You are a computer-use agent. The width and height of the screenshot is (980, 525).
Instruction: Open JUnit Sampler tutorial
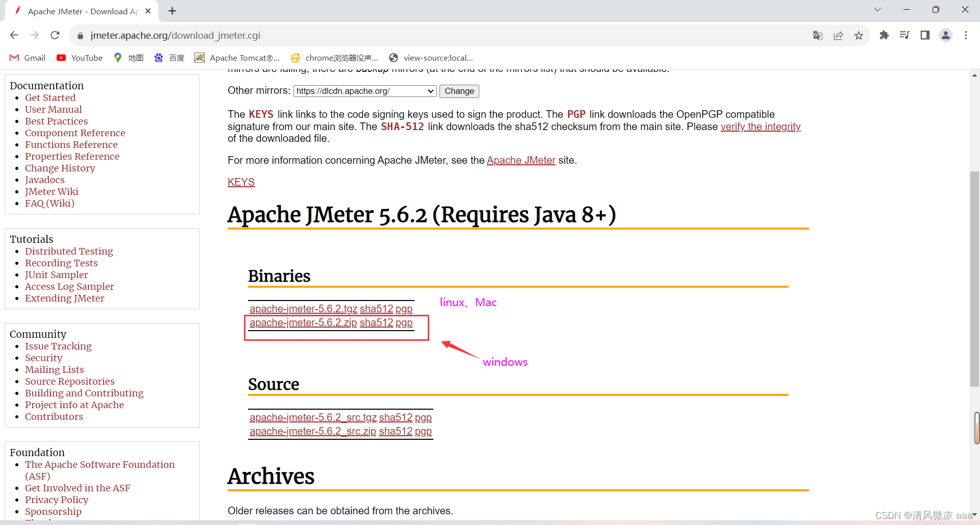tap(56, 274)
